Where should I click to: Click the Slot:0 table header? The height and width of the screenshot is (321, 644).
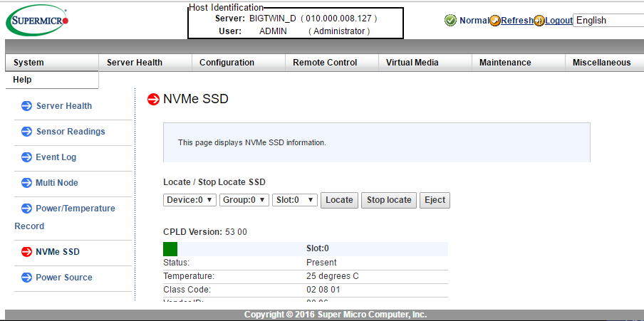318,248
